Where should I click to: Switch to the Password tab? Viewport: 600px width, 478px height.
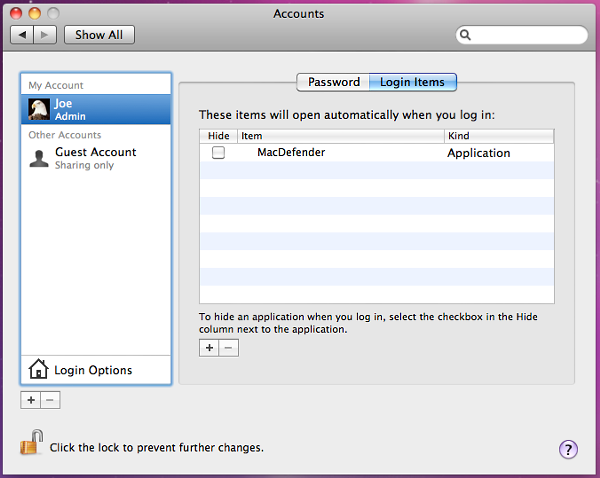[333, 82]
